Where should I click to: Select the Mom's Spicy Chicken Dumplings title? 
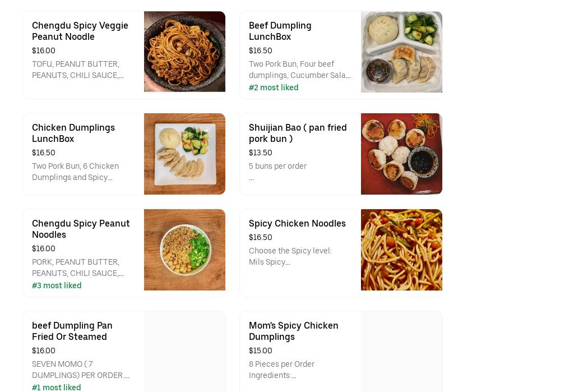click(294, 331)
